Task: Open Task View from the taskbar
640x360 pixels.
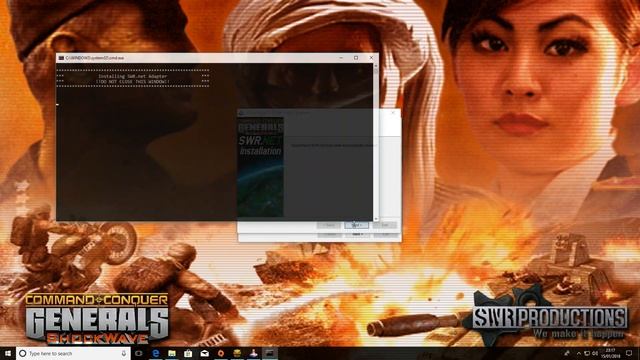Action: pos(139,353)
